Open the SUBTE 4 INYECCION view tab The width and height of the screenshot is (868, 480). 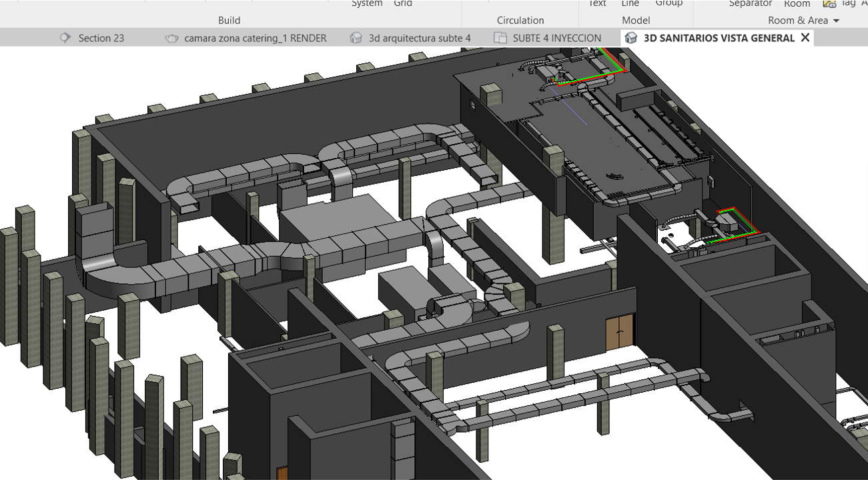(556, 38)
